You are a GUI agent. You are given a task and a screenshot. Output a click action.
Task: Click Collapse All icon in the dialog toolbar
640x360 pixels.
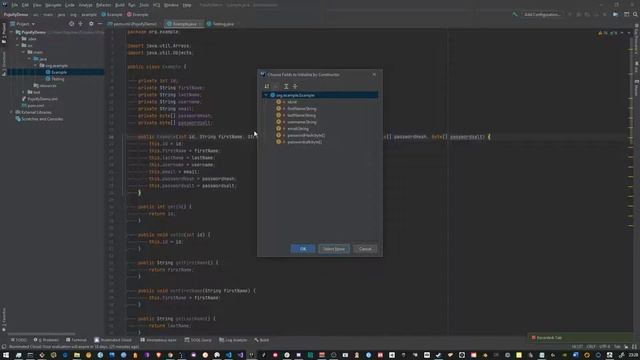pyautogui.click(x=295, y=86)
